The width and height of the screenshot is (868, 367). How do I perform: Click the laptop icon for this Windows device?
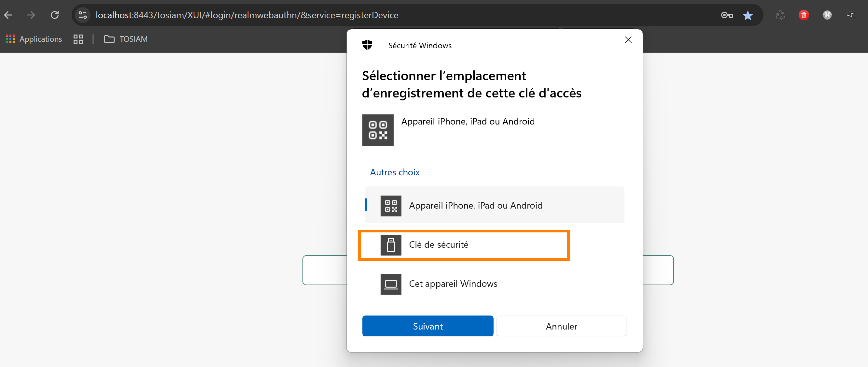click(x=391, y=284)
